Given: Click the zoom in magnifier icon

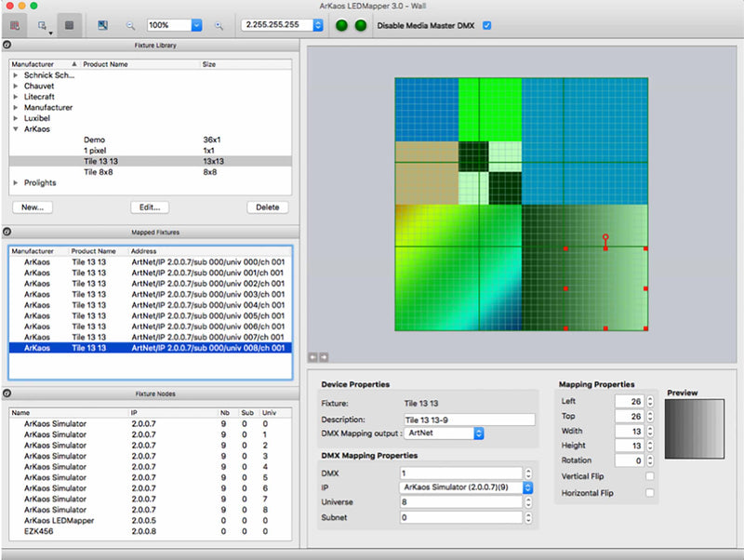Looking at the screenshot, I should pyautogui.click(x=219, y=25).
